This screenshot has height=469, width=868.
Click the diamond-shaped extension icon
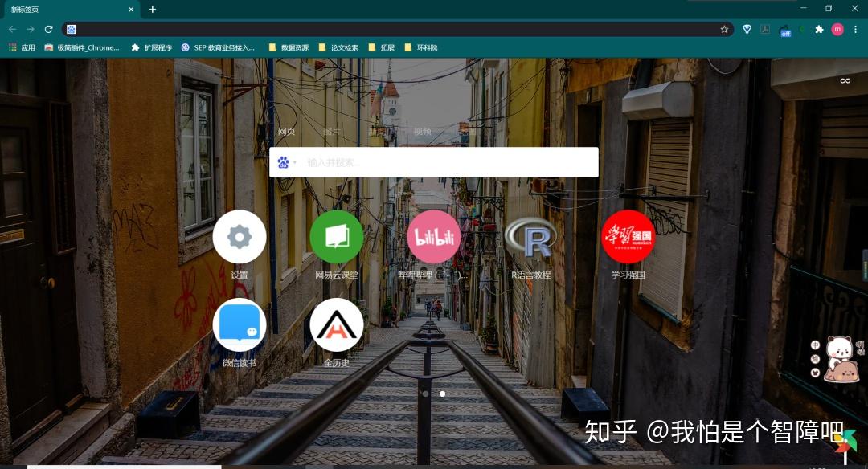(x=747, y=29)
